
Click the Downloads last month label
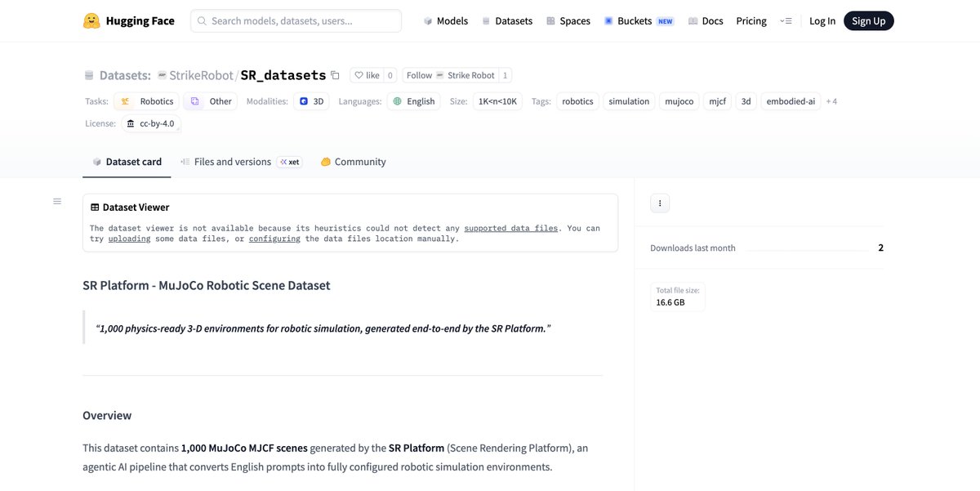693,248
